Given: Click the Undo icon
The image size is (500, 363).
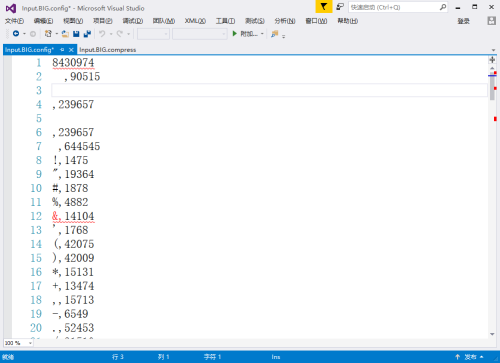Looking at the screenshot, I should pyautogui.click(x=102, y=34).
